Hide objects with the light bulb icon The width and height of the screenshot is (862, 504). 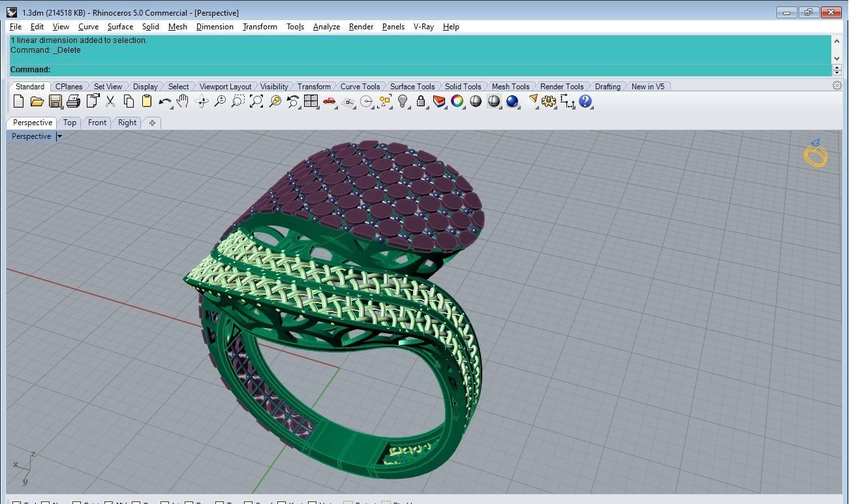pos(403,101)
